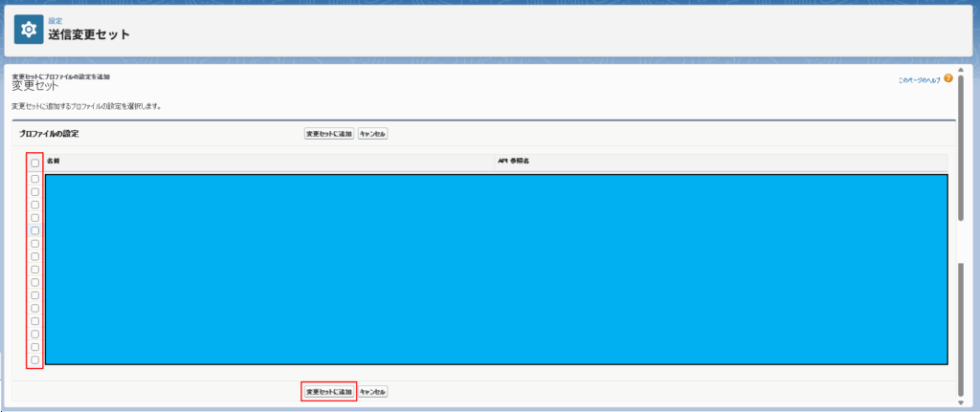980x412 pixels.
Task: Select the last profile row checkbox
Action: [x=35, y=360]
